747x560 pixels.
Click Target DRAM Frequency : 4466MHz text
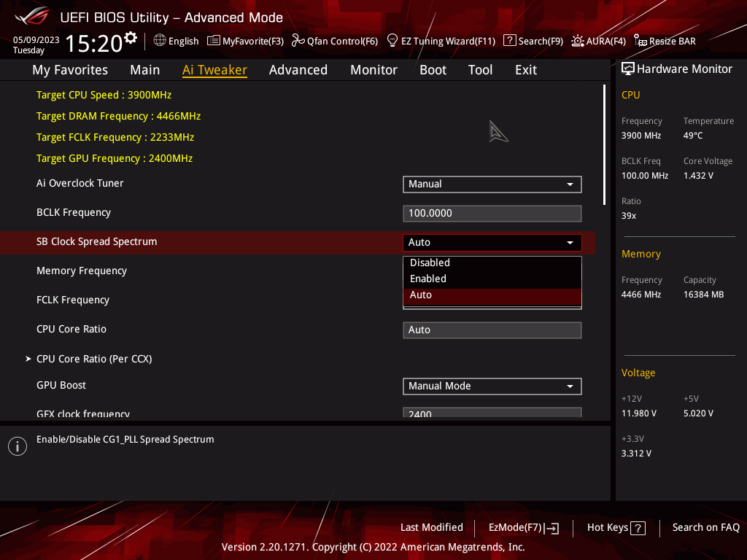[x=119, y=116]
